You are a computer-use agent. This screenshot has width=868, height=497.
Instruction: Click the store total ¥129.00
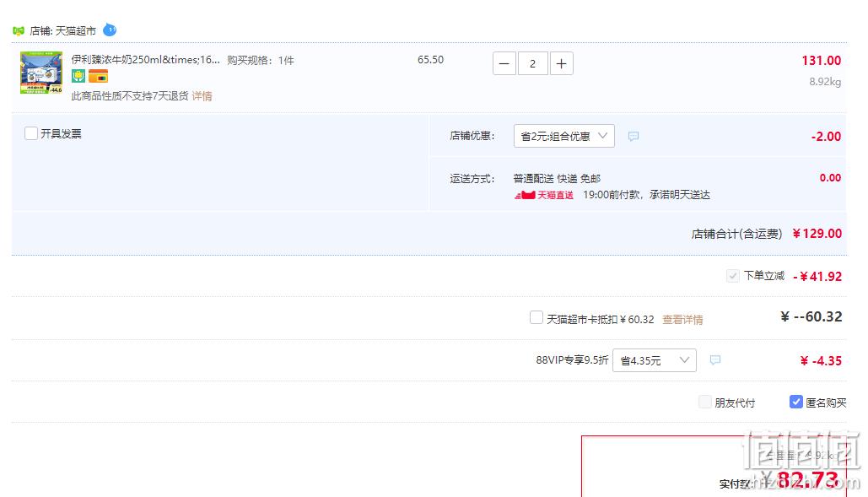pos(817,234)
